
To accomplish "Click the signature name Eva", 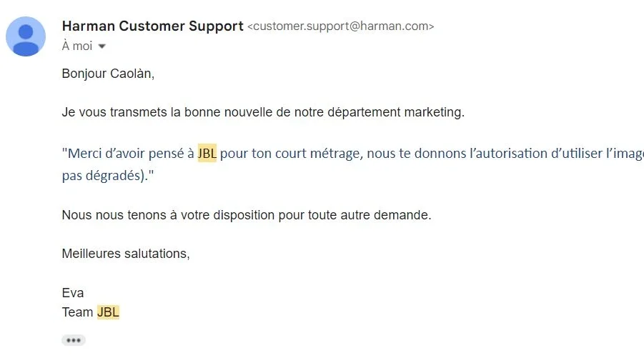I will 73,293.
